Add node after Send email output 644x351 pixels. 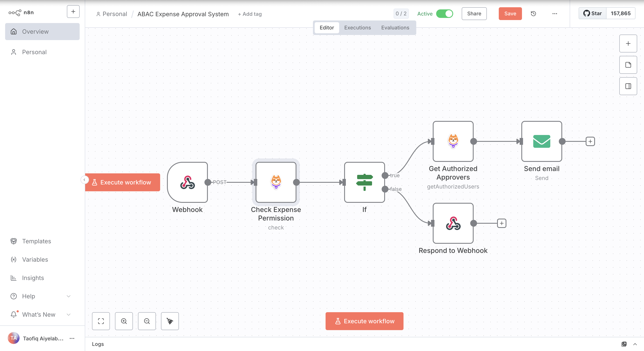(x=590, y=141)
